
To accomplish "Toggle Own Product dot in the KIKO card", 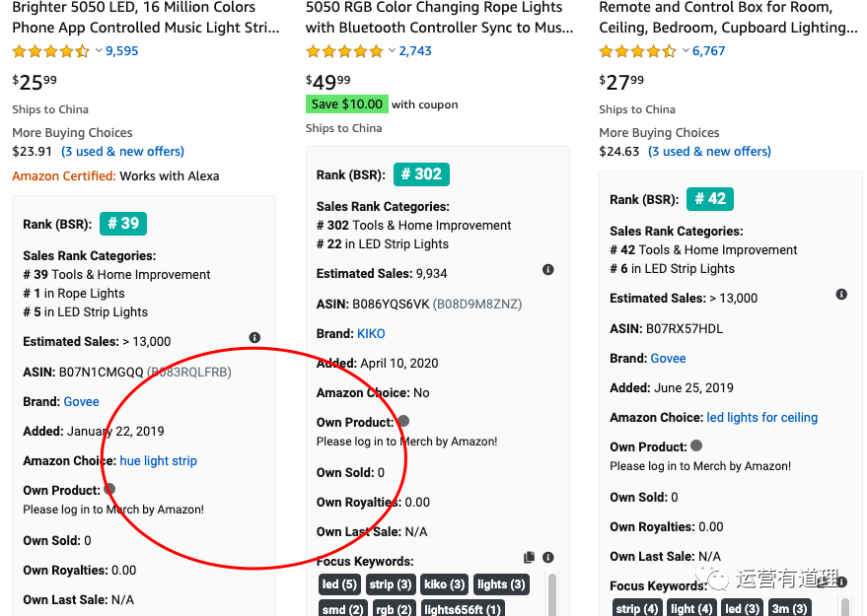I will [x=402, y=421].
